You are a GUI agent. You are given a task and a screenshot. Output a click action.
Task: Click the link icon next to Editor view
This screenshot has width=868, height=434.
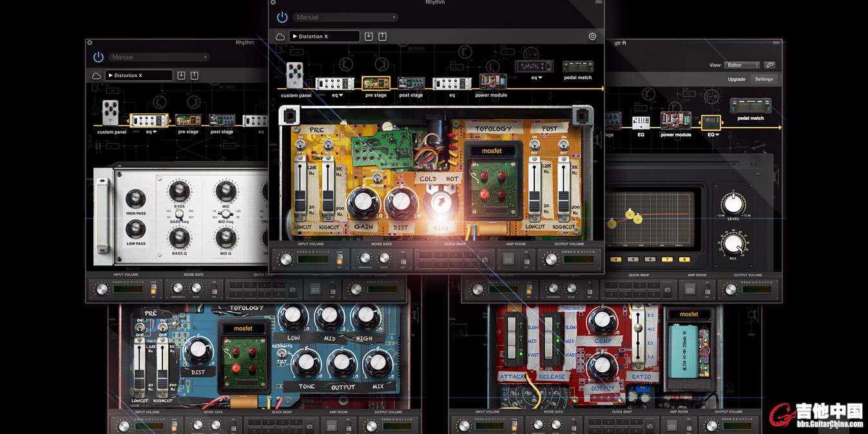769,65
